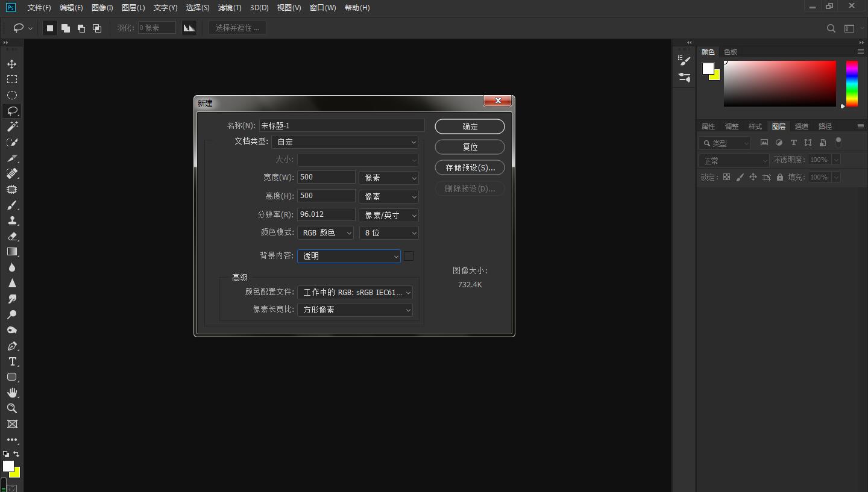Select the Rectangular Marquee tool
This screenshot has height=492, width=868.
[12, 79]
